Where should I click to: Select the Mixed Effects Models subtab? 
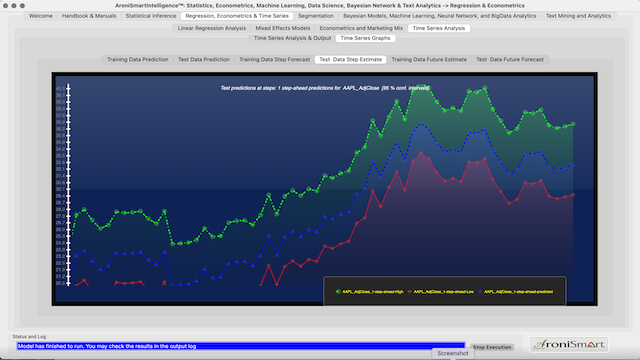click(x=283, y=28)
